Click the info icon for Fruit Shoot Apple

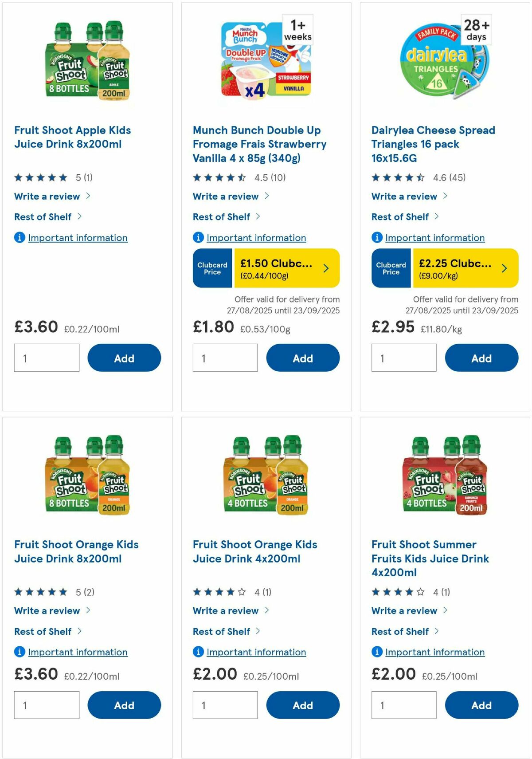point(20,238)
